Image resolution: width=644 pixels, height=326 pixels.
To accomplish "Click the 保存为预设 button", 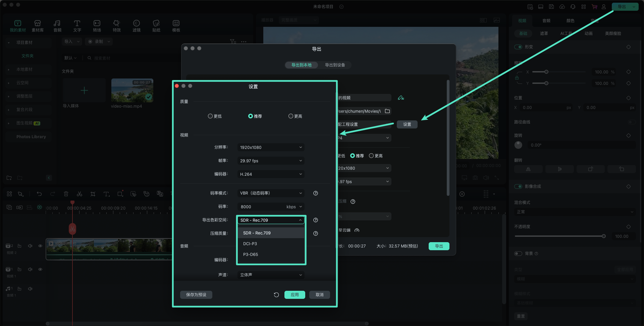I will (196, 295).
